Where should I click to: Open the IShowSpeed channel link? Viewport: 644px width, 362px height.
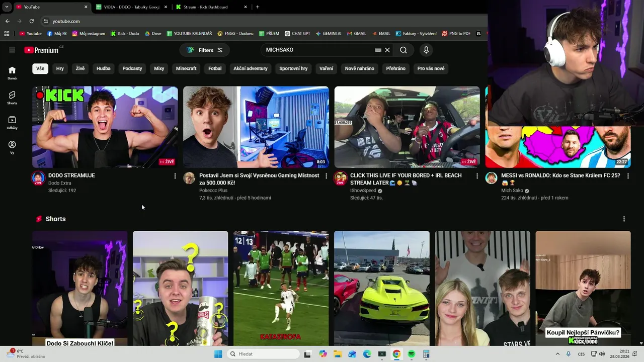(363, 191)
